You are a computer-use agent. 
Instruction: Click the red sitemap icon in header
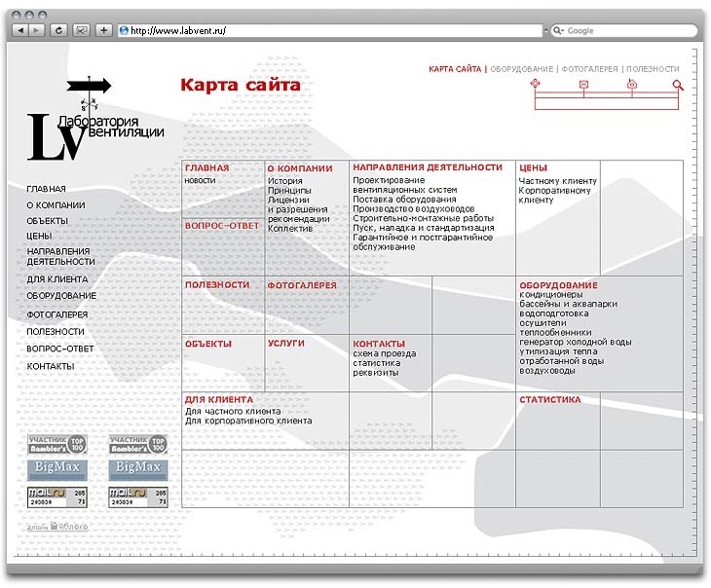pos(536,84)
